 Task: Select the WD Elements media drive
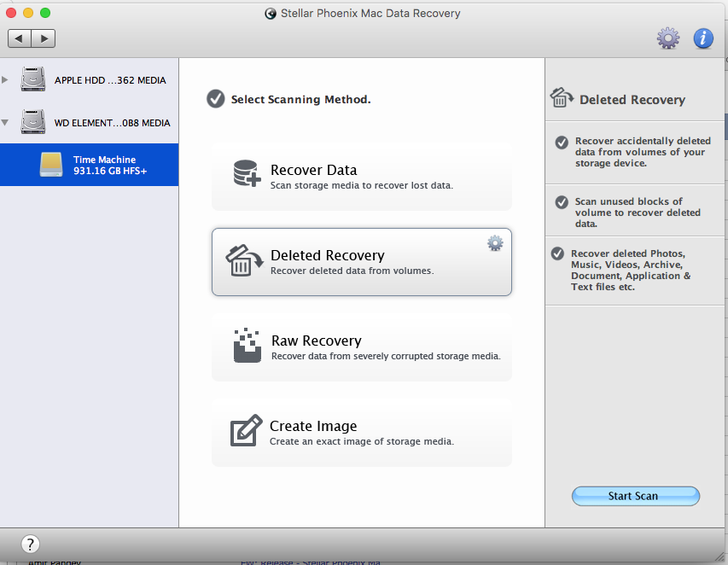click(x=111, y=123)
